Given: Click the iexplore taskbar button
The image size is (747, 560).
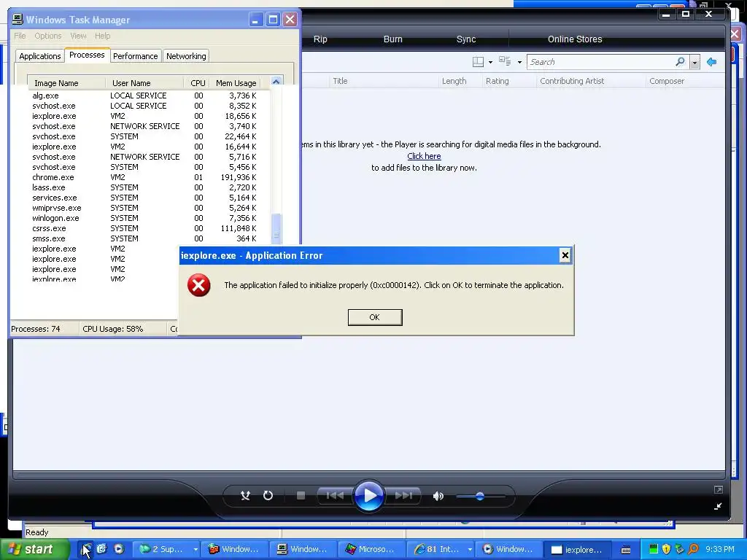Looking at the screenshot, I should coord(578,550).
